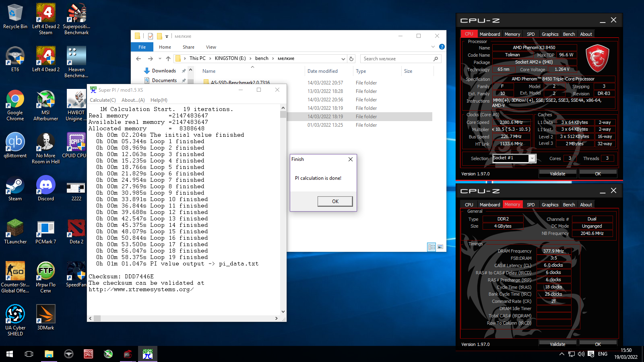Launch 3DMark desktop icon
Screen dimensions: 644x362
46,317
